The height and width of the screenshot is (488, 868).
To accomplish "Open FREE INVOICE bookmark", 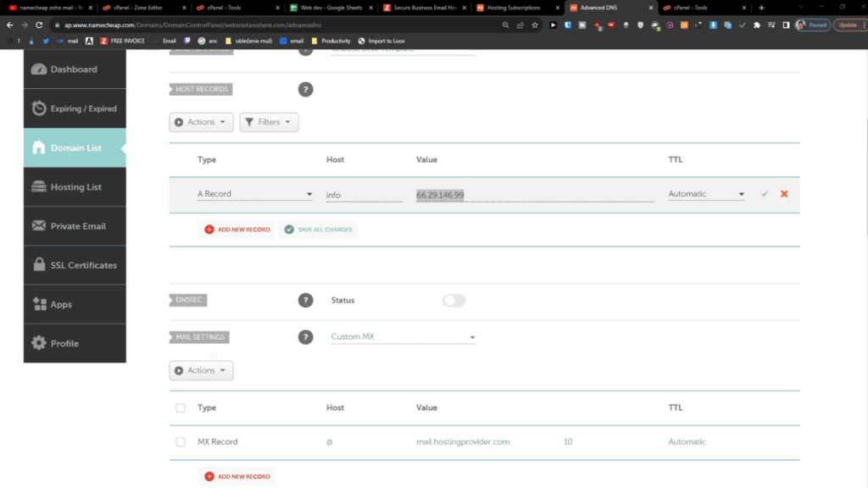I will pos(122,41).
